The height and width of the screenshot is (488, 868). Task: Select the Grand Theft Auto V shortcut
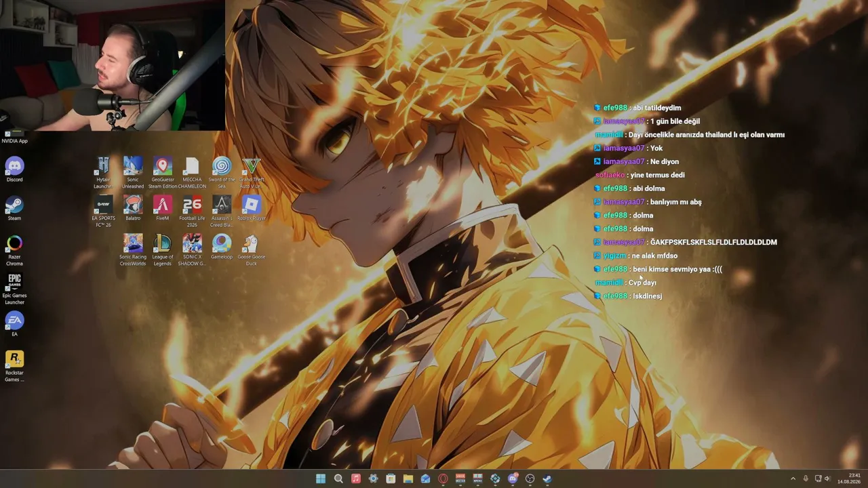point(252,173)
